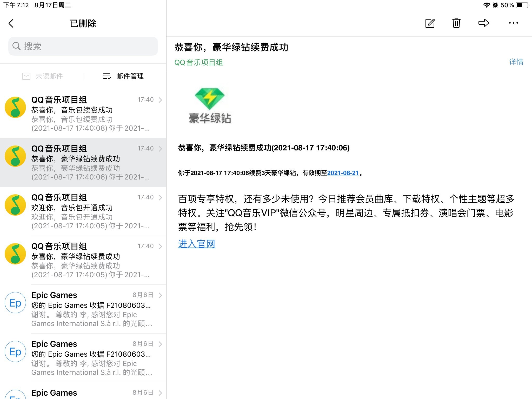Expand chevron on 音乐包开通成功 email row

[x=160, y=197]
